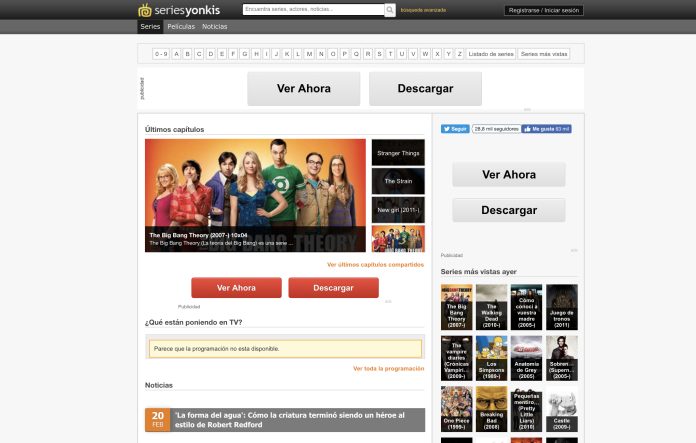Click the Facebook Me gusta button

(x=546, y=129)
